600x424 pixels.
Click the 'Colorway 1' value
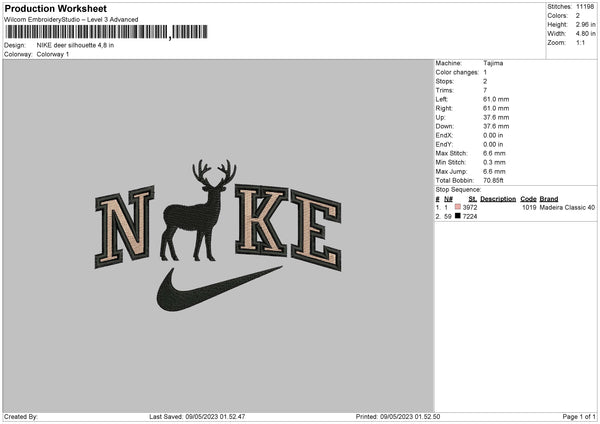click(53, 54)
